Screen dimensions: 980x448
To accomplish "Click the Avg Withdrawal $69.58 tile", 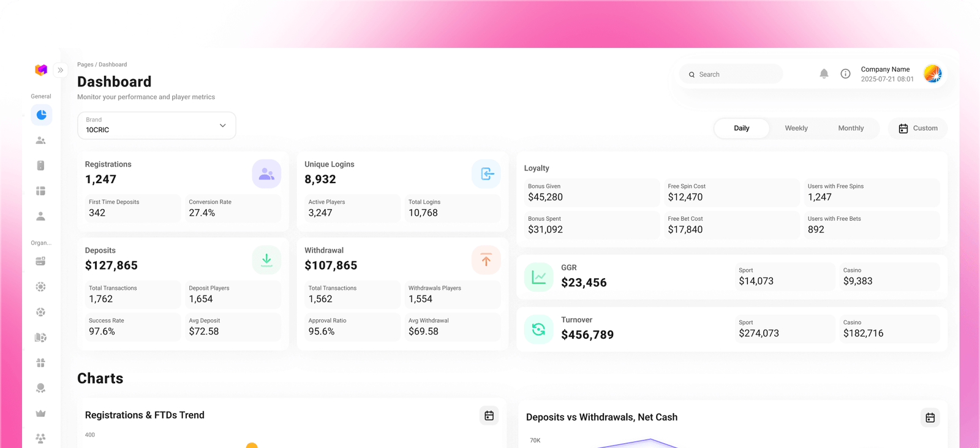I will [x=453, y=327].
